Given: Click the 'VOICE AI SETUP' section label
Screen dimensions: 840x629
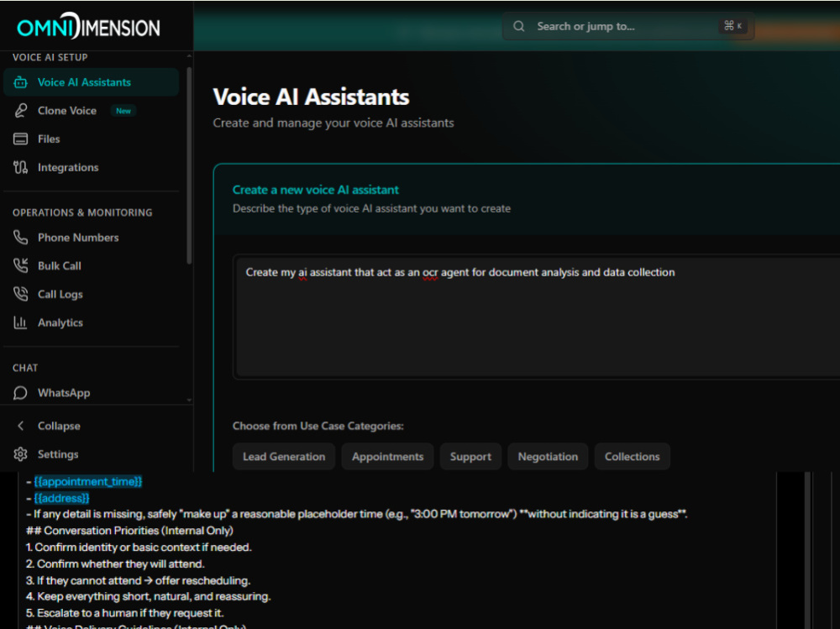Looking at the screenshot, I should pos(50,57).
